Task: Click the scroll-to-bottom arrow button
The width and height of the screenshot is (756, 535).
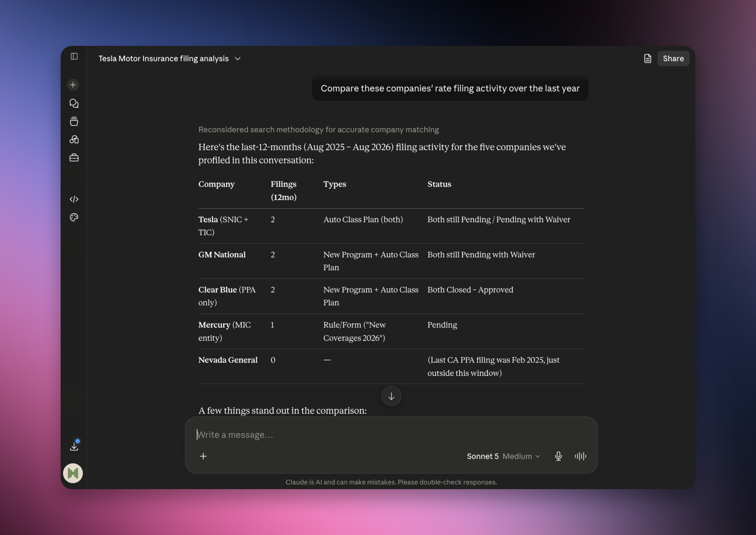Action: [391, 396]
